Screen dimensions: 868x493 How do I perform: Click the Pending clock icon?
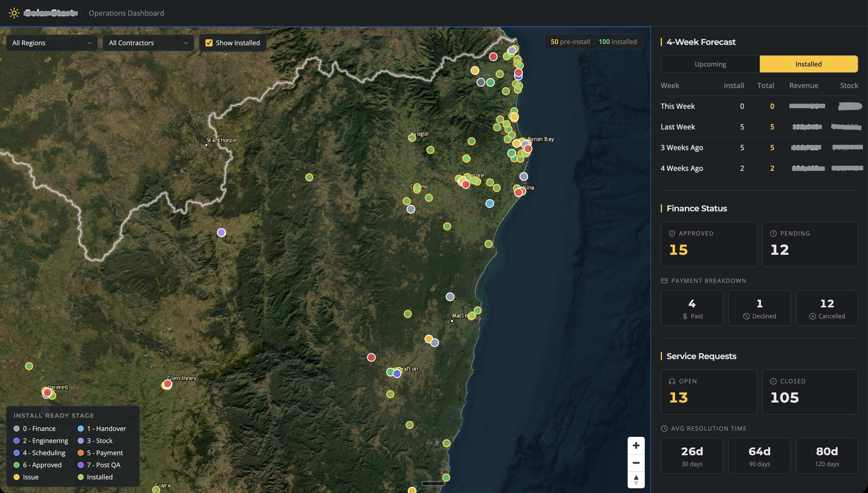coord(773,233)
